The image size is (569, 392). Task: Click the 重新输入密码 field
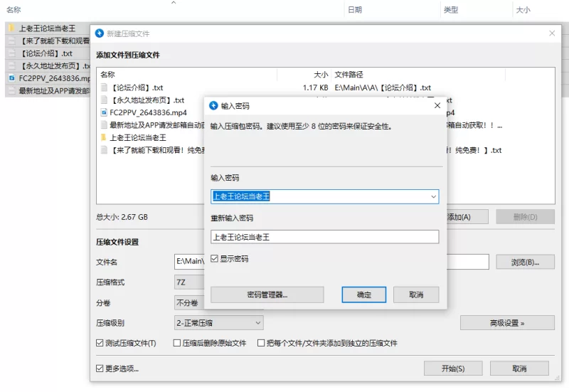(325, 237)
